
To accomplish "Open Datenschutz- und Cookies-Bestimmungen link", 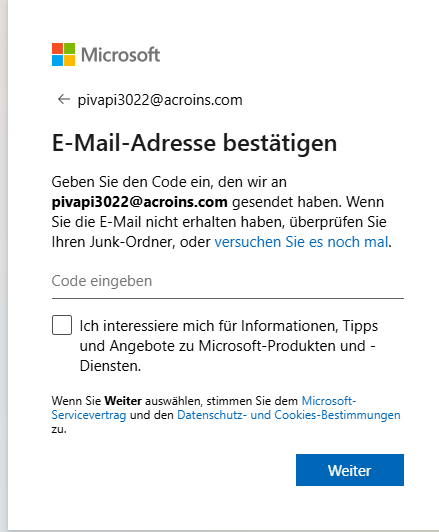I will [x=289, y=415].
